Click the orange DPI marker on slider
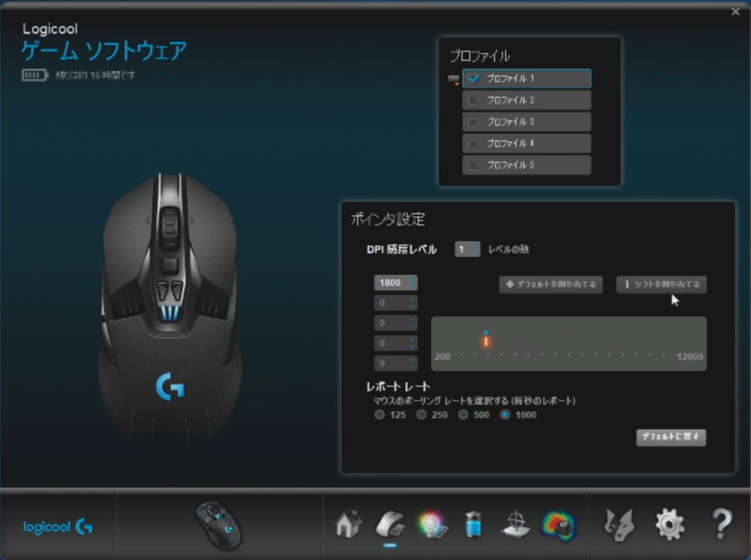The height and width of the screenshot is (560, 751). click(x=486, y=340)
